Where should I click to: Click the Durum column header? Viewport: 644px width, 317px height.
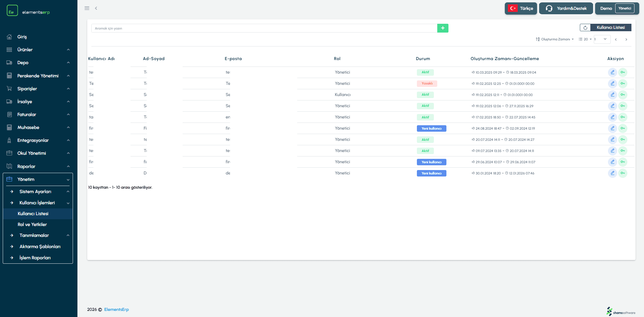point(423,59)
